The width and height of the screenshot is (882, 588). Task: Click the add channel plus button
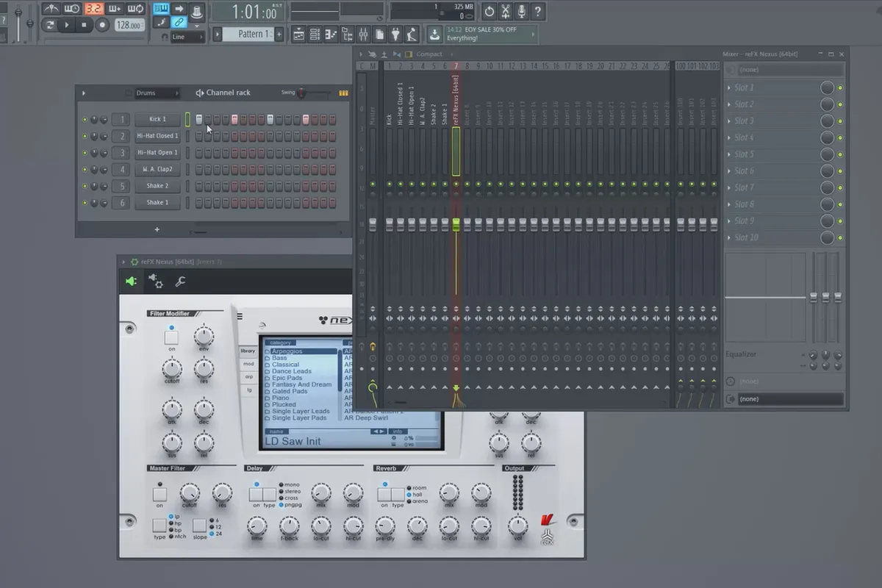[x=157, y=229]
